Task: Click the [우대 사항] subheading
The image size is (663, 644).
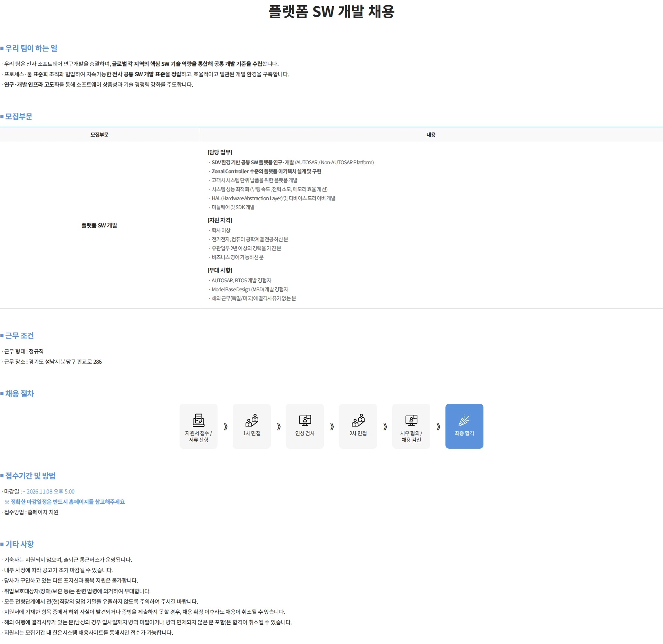Action: (220, 270)
